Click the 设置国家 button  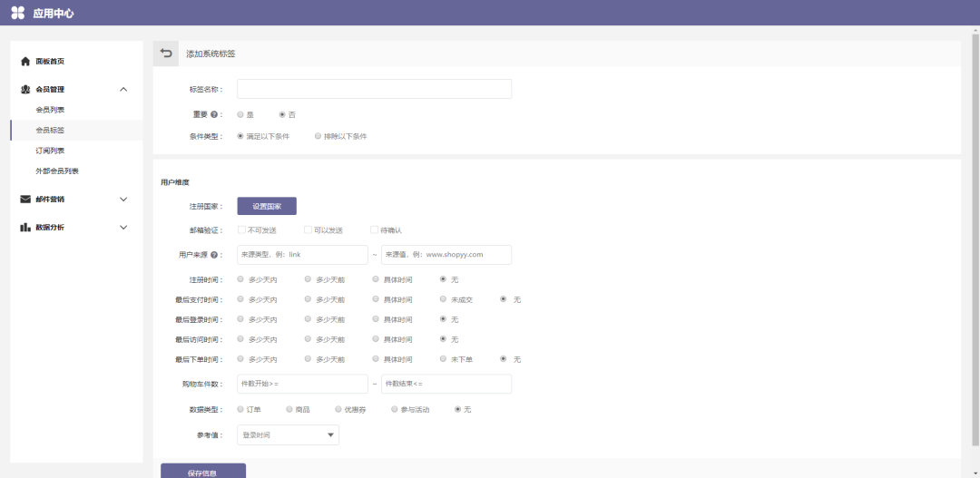point(267,206)
